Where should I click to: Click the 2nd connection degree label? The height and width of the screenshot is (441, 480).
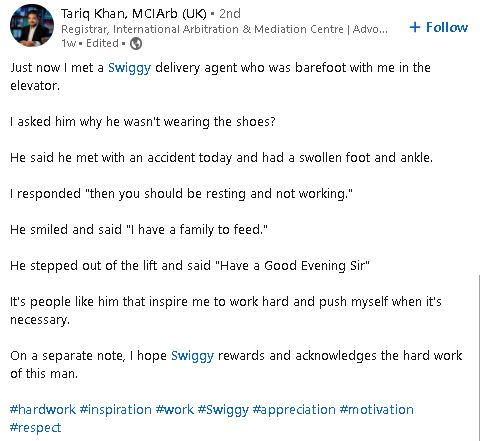[230, 14]
